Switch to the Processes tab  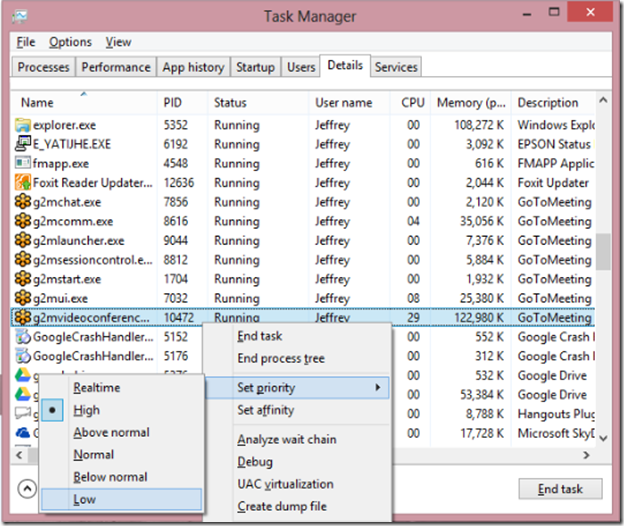[x=43, y=67]
